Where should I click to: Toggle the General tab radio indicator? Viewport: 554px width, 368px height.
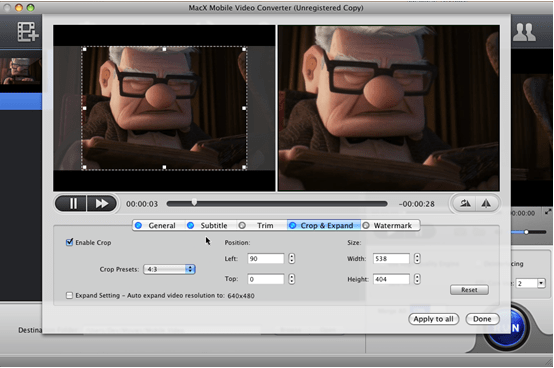click(x=138, y=225)
